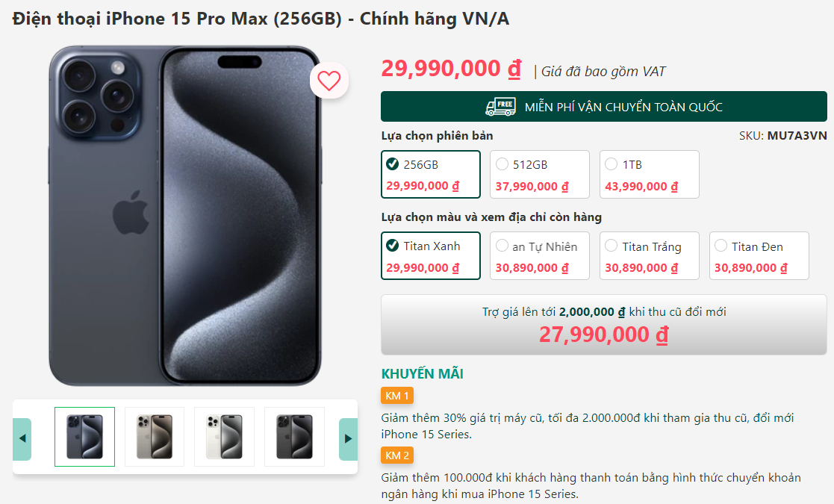This screenshot has width=834, height=504.
Task: Pick the Titan Tự Nhiên color option
Action: click(540, 255)
